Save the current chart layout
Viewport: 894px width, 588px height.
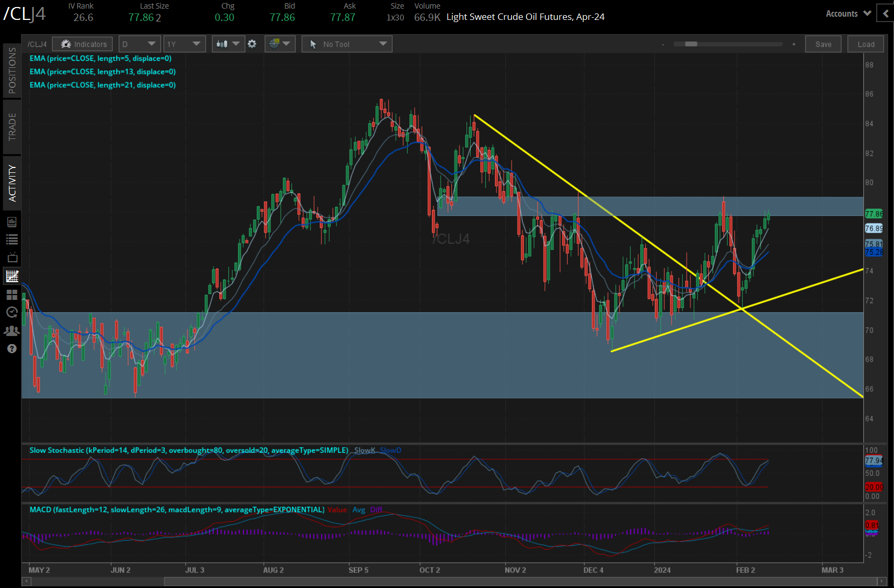823,44
